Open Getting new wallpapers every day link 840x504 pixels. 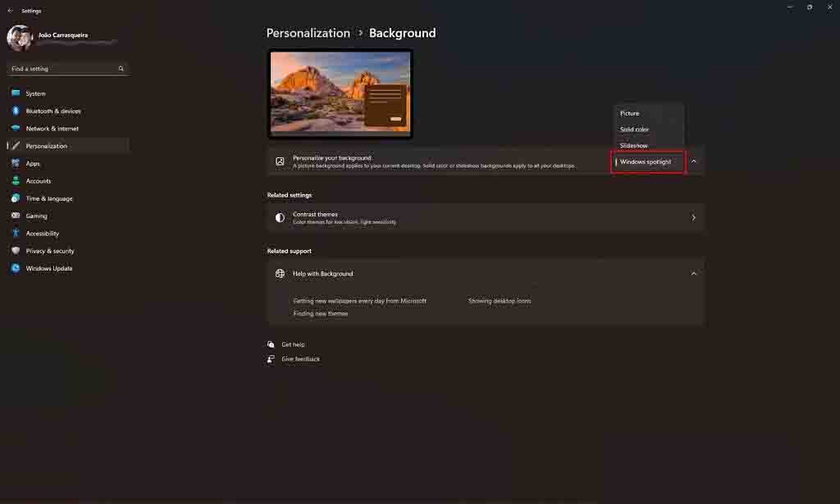pos(359,301)
